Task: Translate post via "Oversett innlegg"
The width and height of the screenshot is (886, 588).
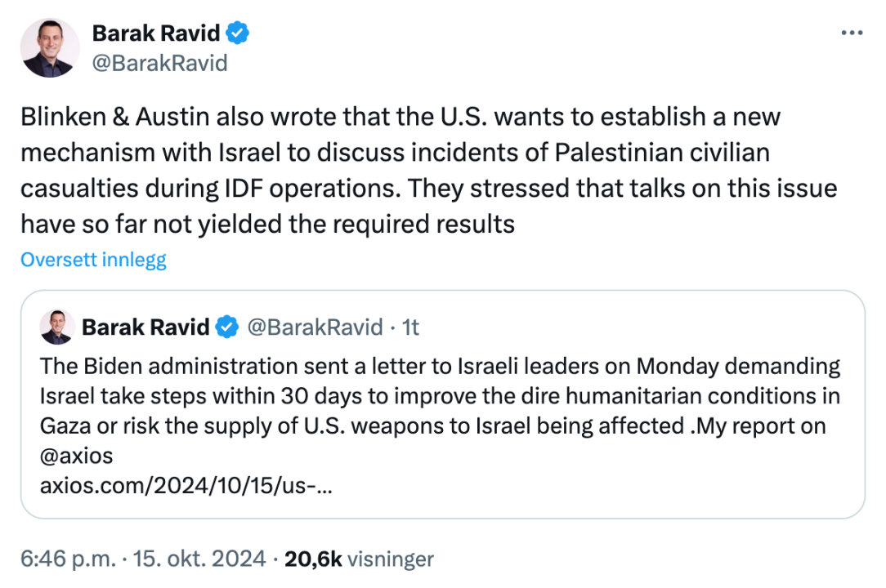Action: point(93,260)
